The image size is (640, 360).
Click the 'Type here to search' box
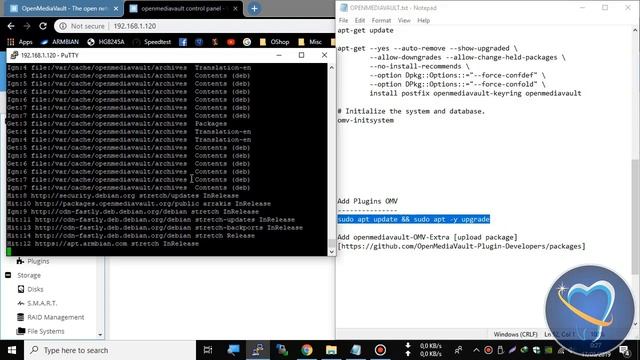click(x=109, y=350)
